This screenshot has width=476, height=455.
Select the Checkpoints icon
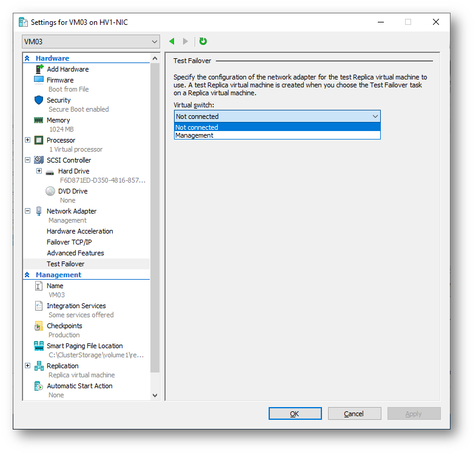click(39, 326)
